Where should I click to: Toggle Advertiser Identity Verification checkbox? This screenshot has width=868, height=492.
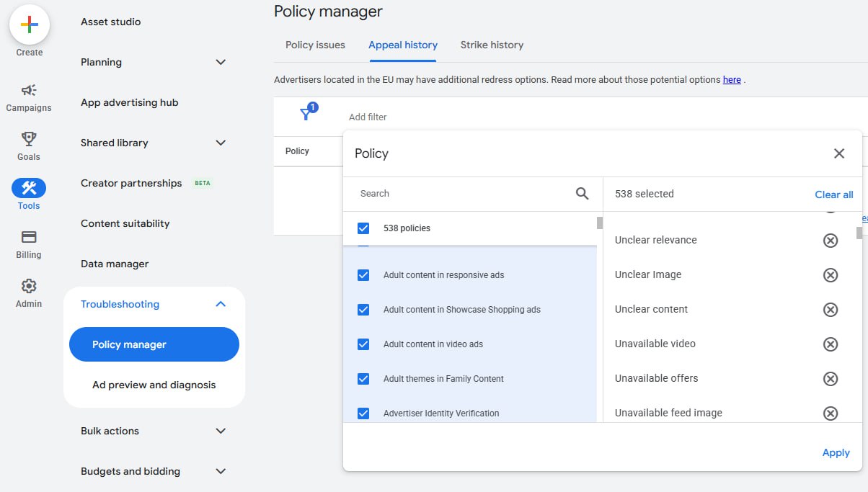(x=363, y=413)
